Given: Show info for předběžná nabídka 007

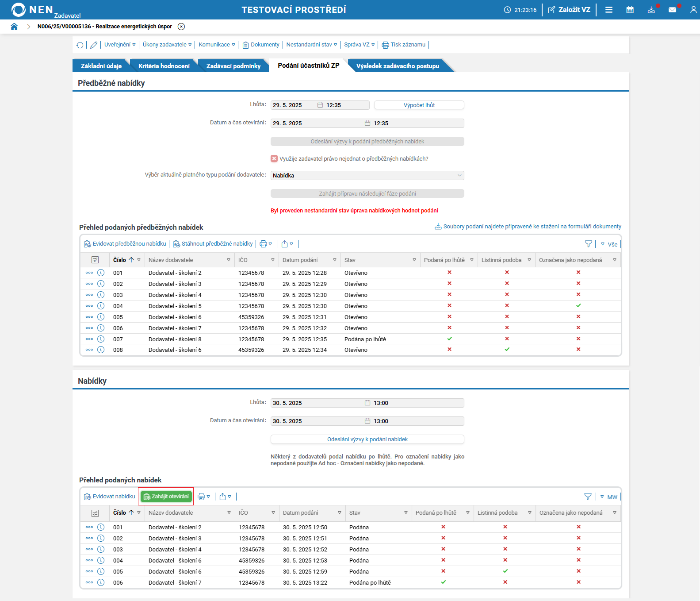Looking at the screenshot, I should (101, 339).
